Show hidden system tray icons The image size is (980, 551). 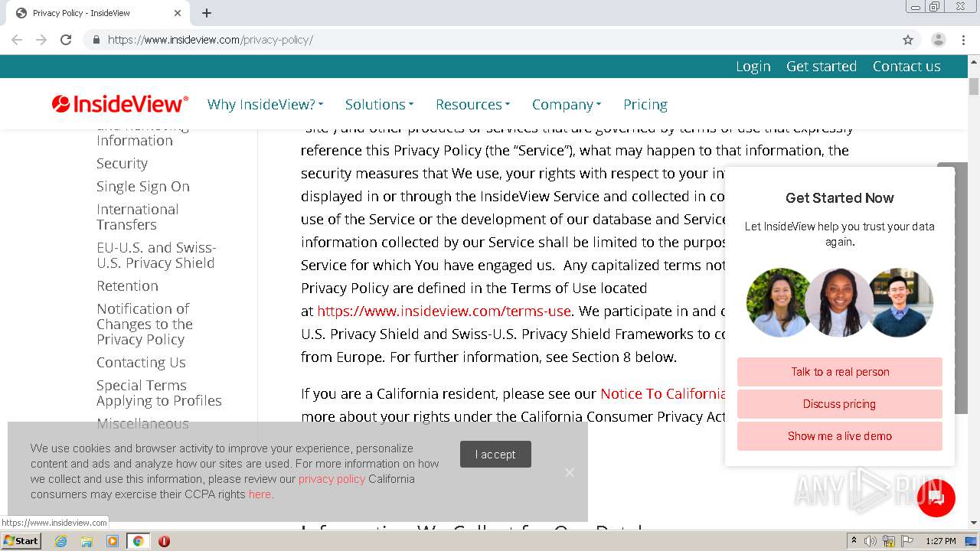pos(853,541)
